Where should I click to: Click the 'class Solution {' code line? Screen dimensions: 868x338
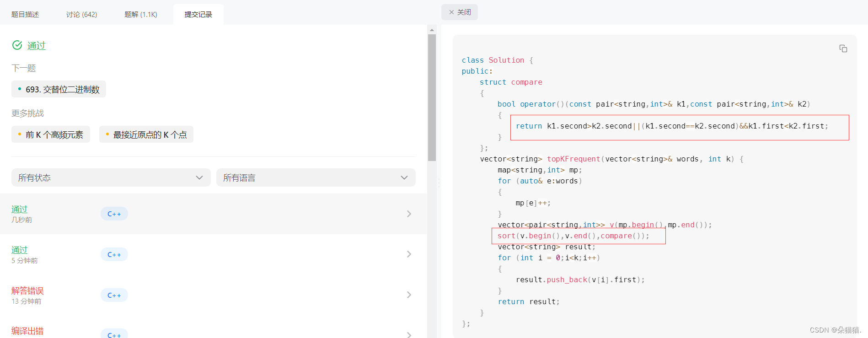[x=498, y=60]
